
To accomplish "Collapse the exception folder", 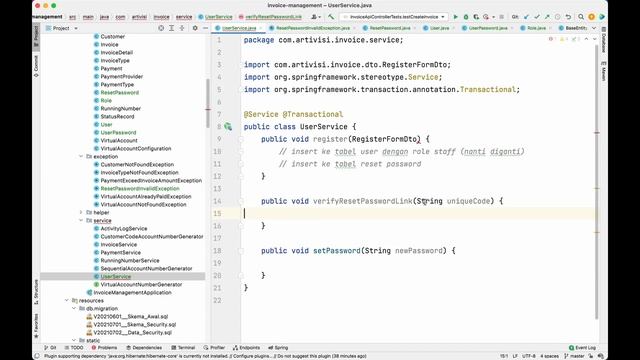I will click(81, 156).
